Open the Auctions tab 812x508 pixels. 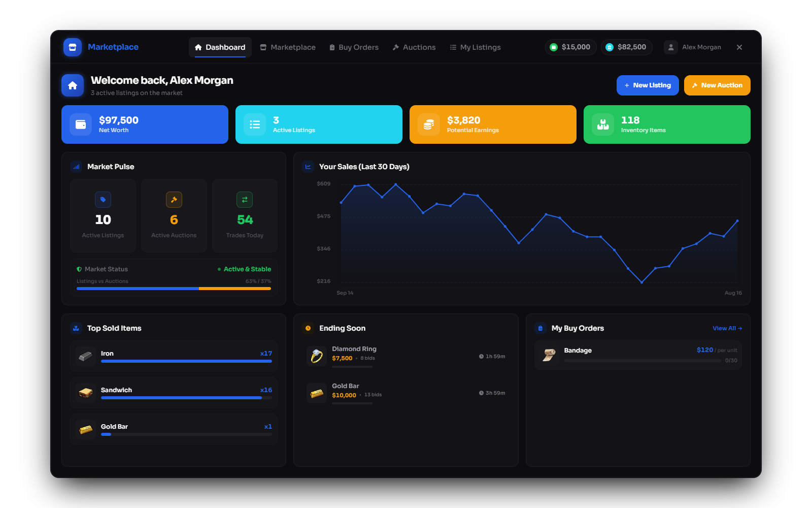tap(414, 47)
